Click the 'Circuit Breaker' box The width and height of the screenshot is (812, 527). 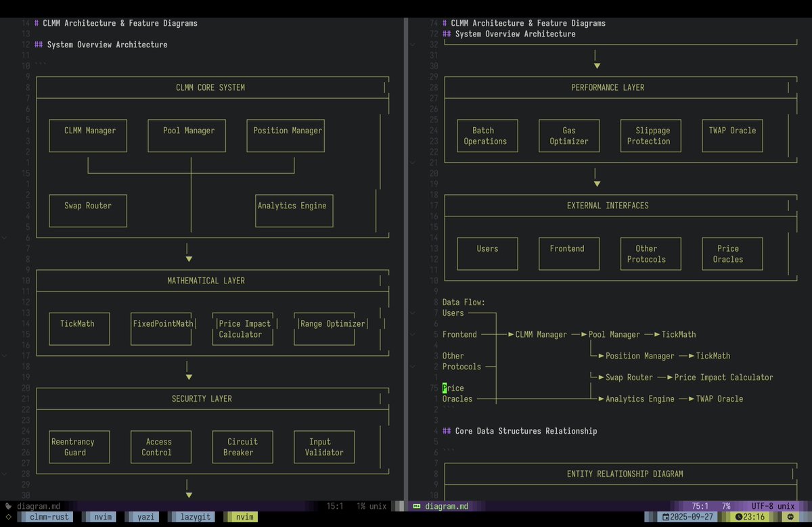click(x=243, y=446)
